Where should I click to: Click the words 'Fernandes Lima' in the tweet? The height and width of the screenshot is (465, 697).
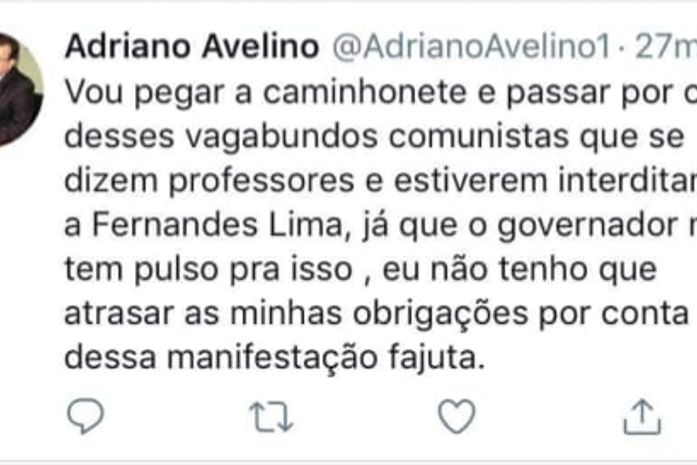[218, 224]
